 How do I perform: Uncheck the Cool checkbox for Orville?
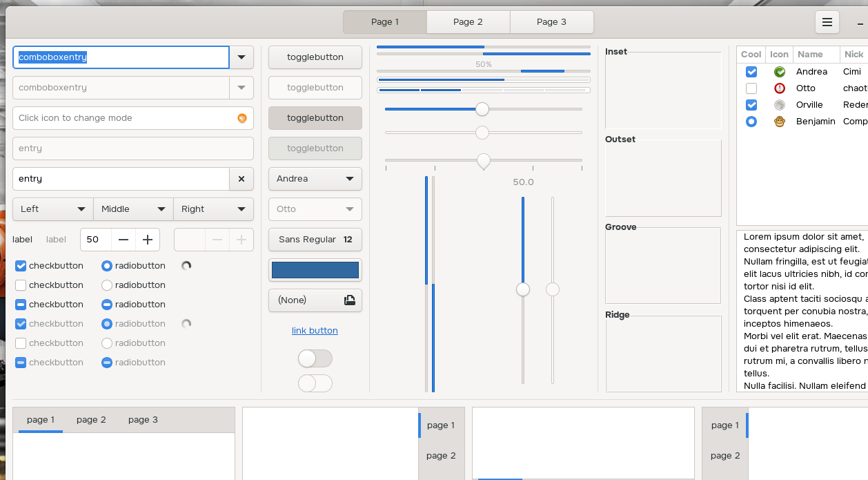point(751,105)
